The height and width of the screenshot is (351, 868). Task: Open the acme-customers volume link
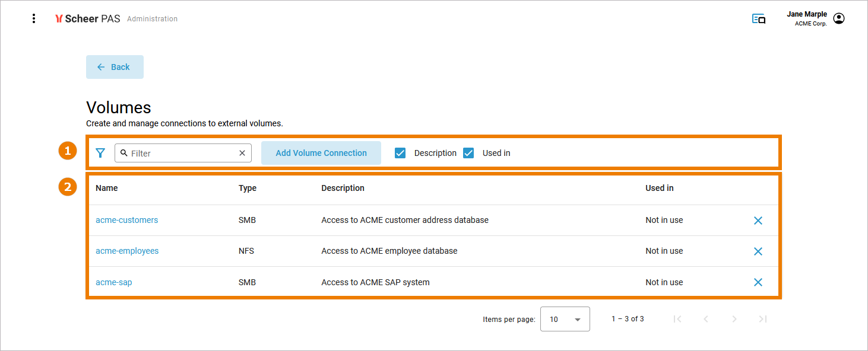tap(127, 220)
